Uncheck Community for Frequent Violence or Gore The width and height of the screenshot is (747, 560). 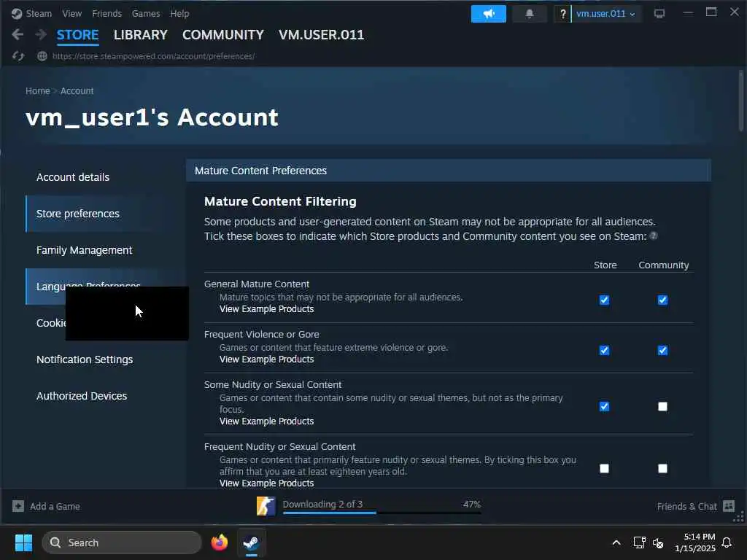(662, 351)
